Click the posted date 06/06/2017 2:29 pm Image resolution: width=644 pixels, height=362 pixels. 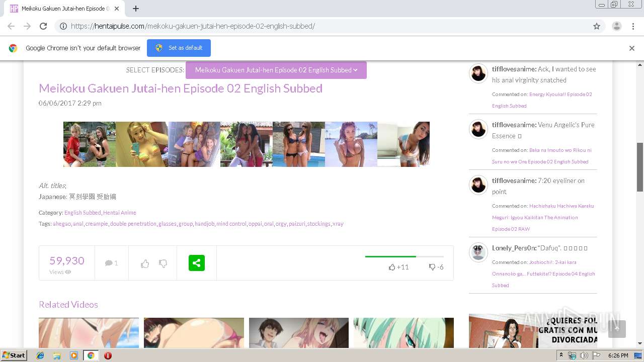point(70,103)
